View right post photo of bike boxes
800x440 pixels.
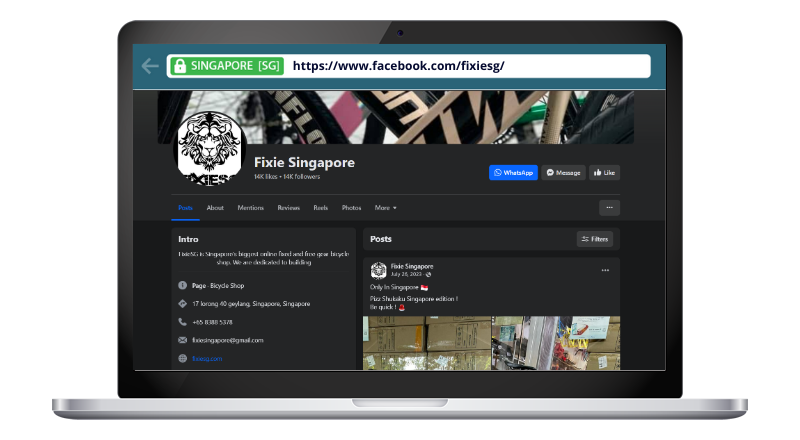(556, 343)
